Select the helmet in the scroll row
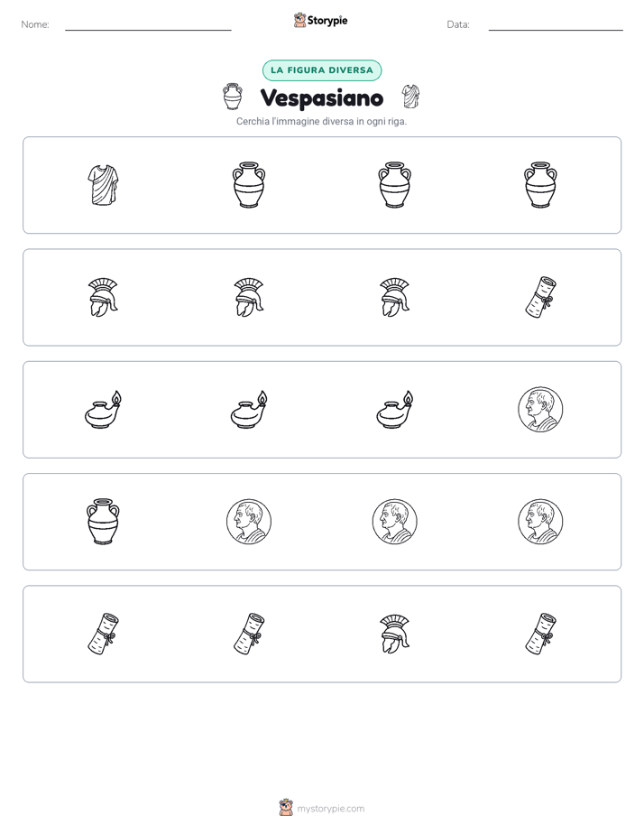 pyautogui.click(x=395, y=634)
